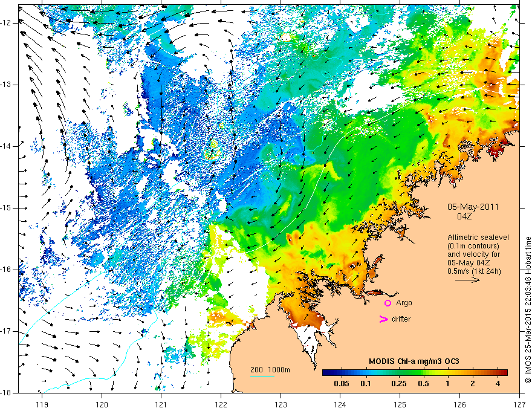
Task: Click the latitude axis label '-16'
Action: pyautogui.click(x=7, y=270)
